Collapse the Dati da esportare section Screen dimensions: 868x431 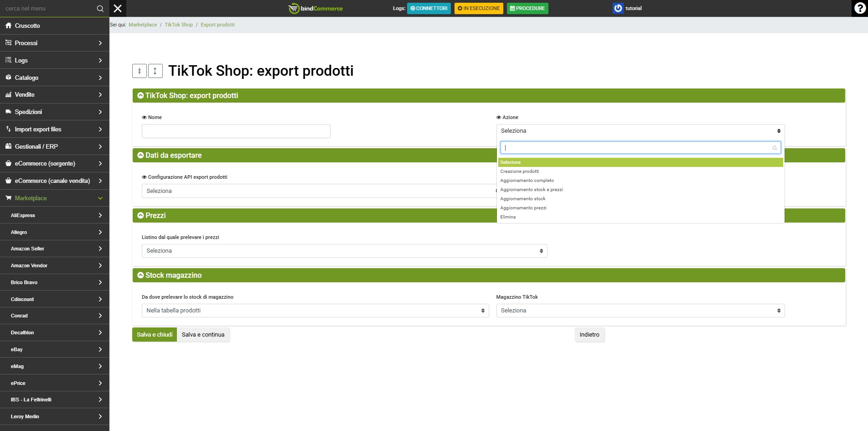tap(141, 155)
